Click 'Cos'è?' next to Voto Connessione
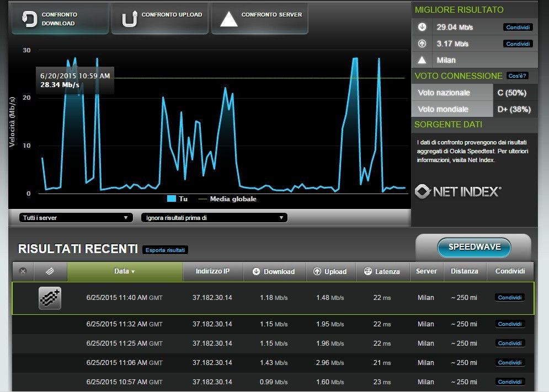This screenshot has height=392, width=549. pyautogui.click(x=516, y=76)
